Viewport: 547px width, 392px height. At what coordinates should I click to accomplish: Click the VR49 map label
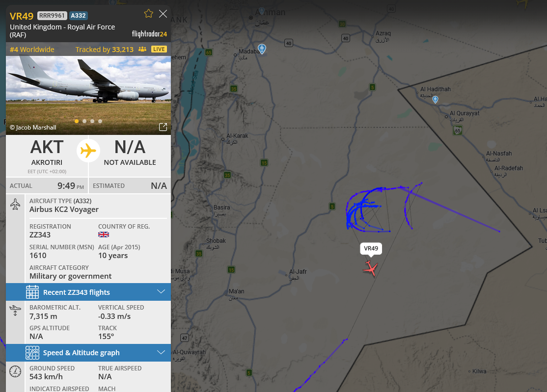371,248
